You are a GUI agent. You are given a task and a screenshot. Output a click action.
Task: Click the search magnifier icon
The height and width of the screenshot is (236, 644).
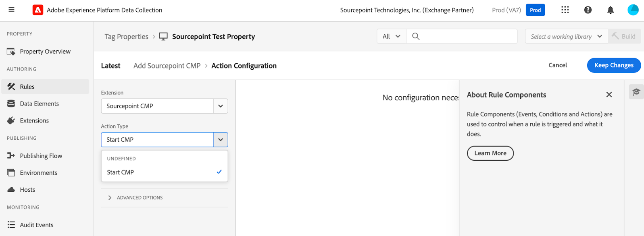(416, 36)
